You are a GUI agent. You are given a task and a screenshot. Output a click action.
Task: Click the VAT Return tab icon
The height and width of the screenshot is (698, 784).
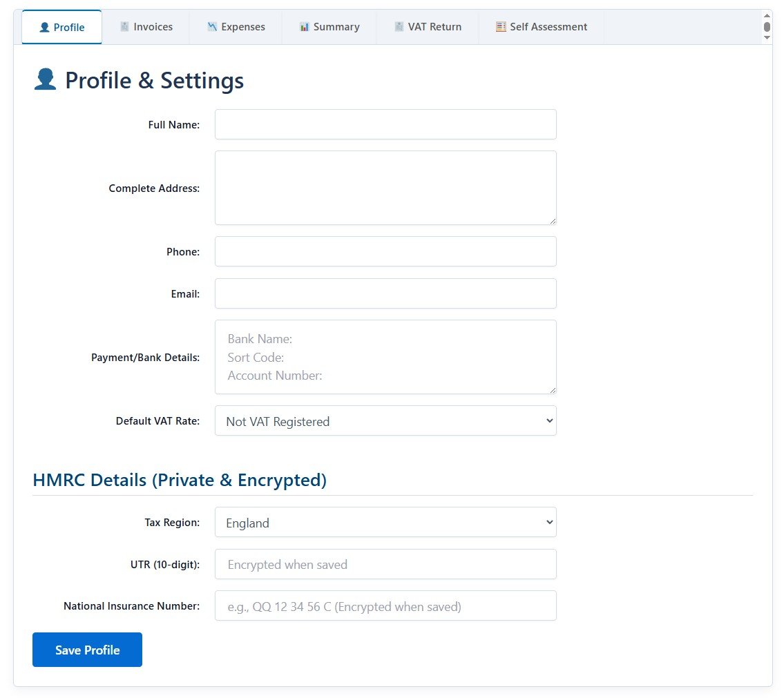[399, 26]
